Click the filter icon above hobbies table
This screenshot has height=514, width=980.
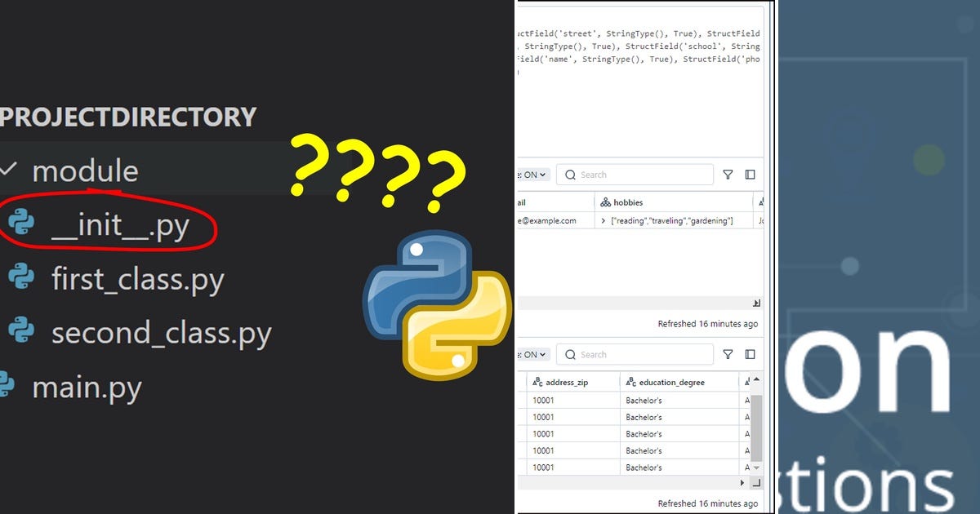click(x=728, y=175)
